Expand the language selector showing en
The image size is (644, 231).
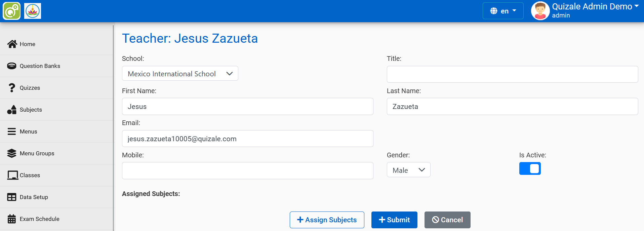coord(503,10)
